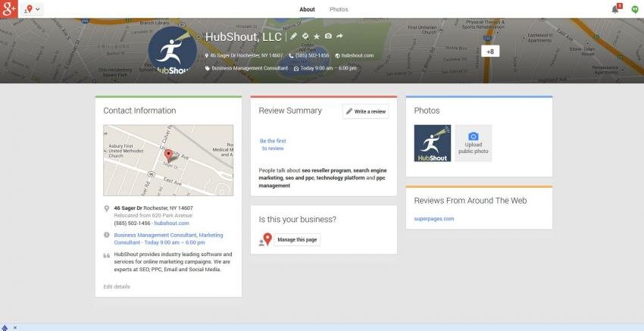Click the Is this your business? heading
The width and height of the screenshot is (644, 331).
[297, 220]
